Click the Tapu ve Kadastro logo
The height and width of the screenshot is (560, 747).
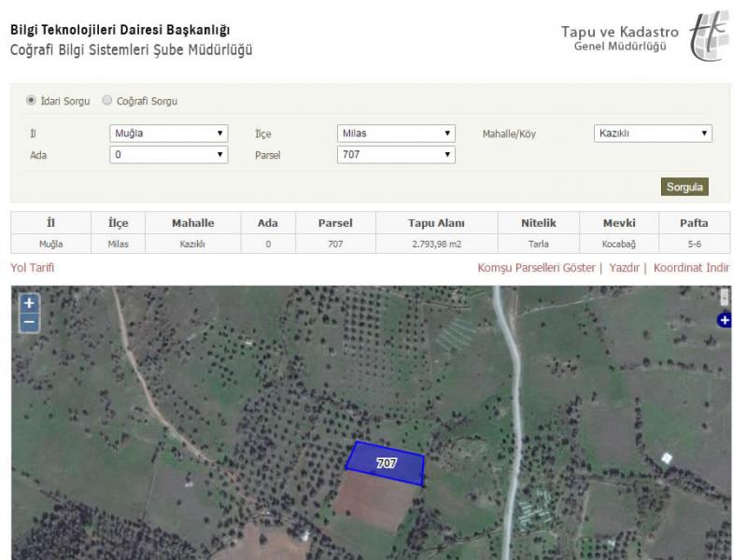[708, 35]
